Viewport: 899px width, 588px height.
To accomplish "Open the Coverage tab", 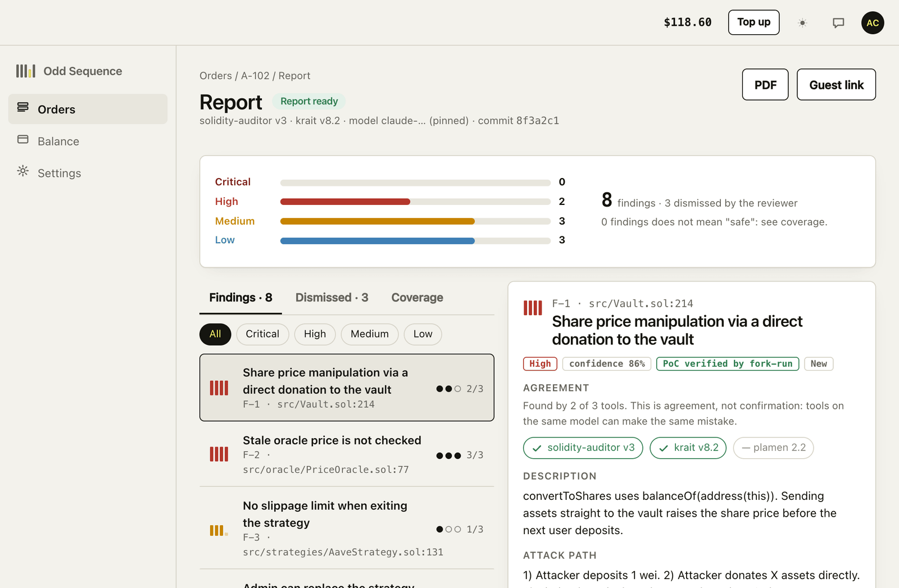I will tap(417, 298).
